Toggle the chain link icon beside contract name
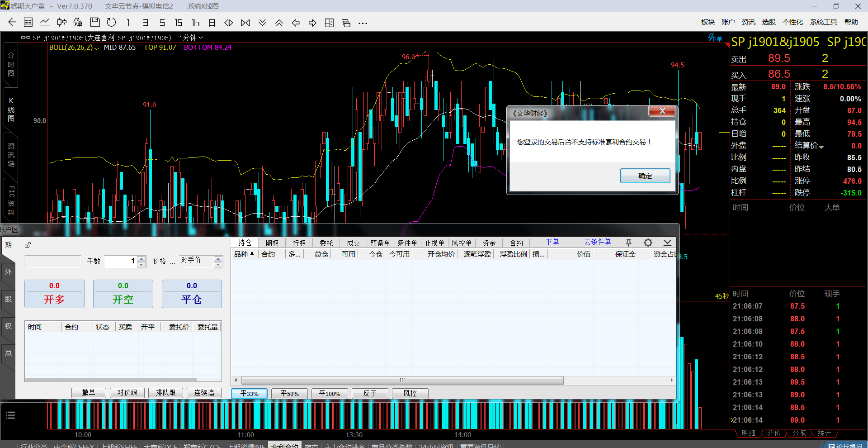This screenshot has height=448, width=868. coord(26,38)
